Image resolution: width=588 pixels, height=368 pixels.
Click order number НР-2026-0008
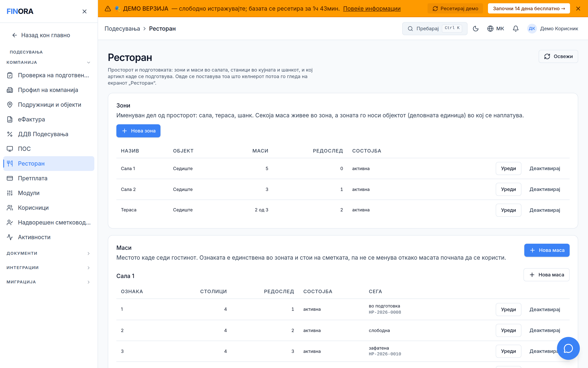tap(385, 312)
